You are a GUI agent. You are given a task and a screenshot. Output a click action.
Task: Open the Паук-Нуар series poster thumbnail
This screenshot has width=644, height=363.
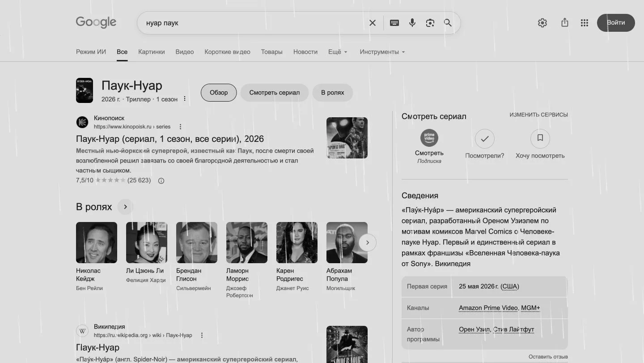tap(85, 90)
